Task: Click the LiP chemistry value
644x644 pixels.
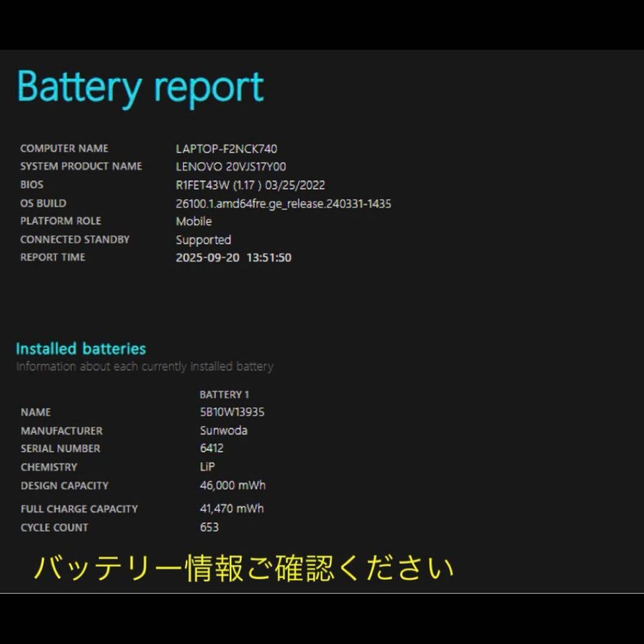Action: (207, 467)
